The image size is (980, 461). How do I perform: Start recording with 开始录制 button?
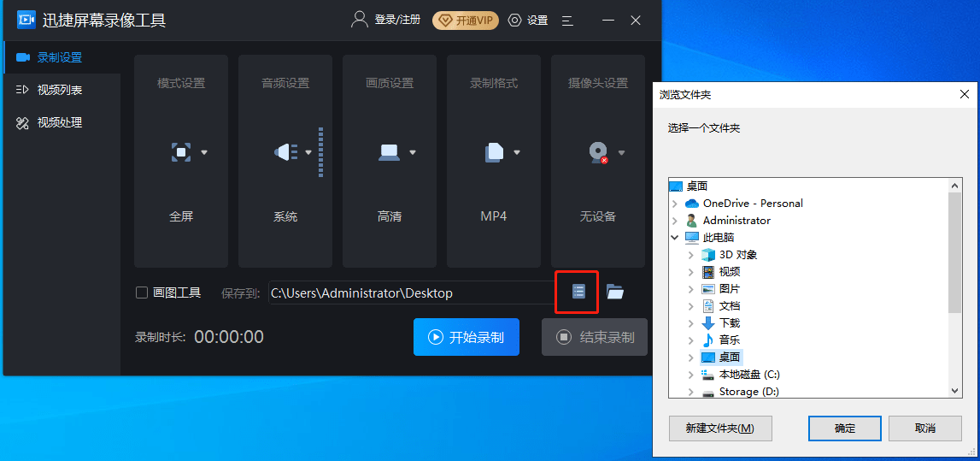pyautogui.click(x=467, y=337)
